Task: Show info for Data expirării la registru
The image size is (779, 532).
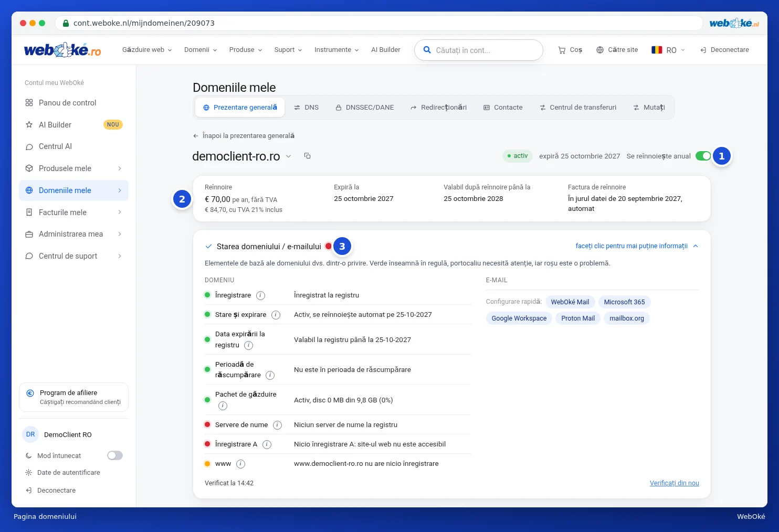Action: [x=249, y=345]
